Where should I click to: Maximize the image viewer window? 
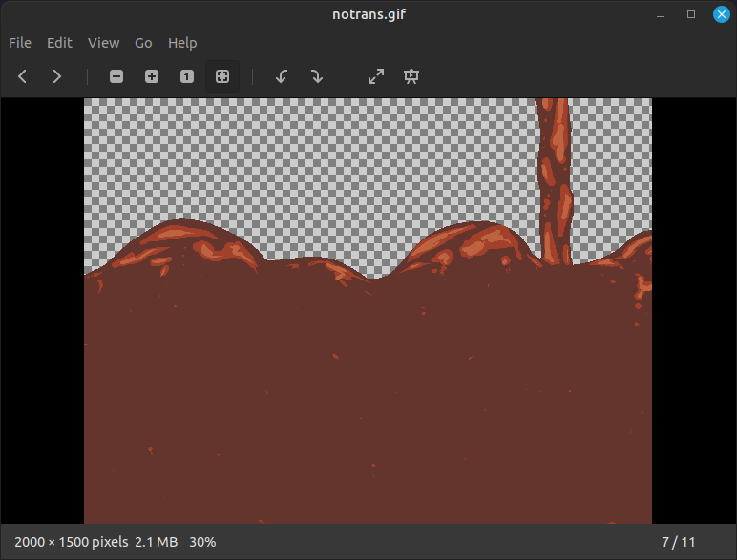click(691, 14)
